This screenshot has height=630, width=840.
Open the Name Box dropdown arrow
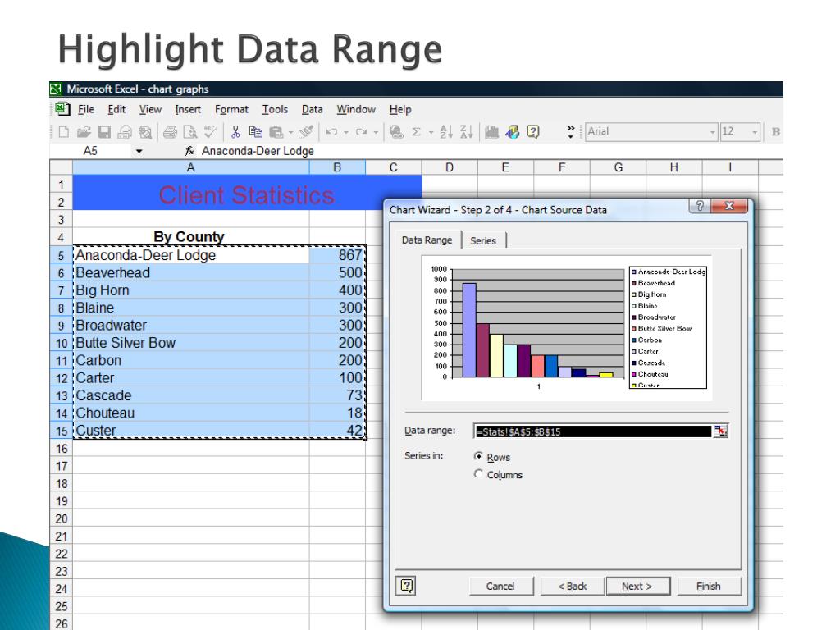tap(139, 151)
